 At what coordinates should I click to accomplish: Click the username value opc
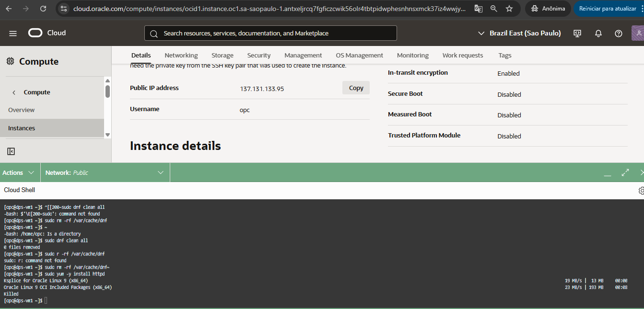tap(245, 110)
